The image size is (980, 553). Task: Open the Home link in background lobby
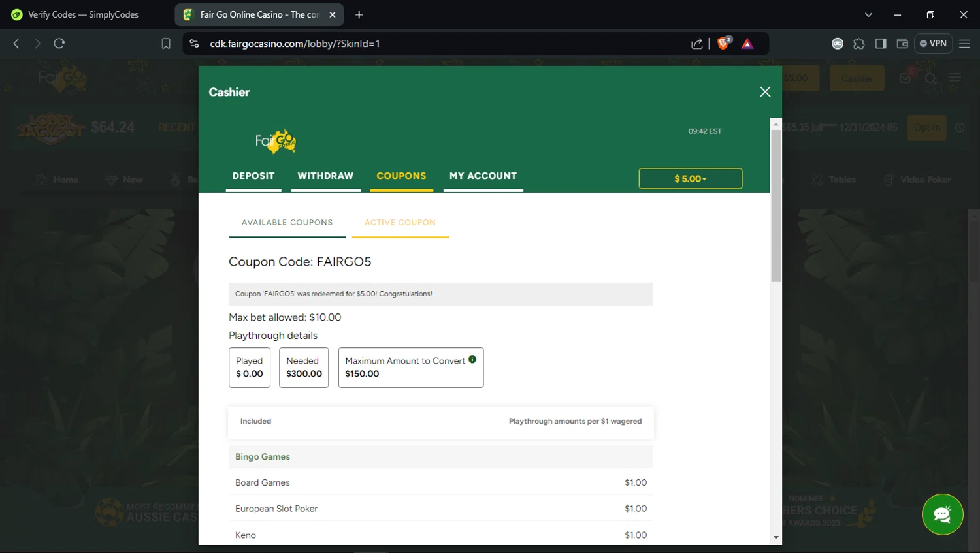pyautogui.click(x=57, y=180)
